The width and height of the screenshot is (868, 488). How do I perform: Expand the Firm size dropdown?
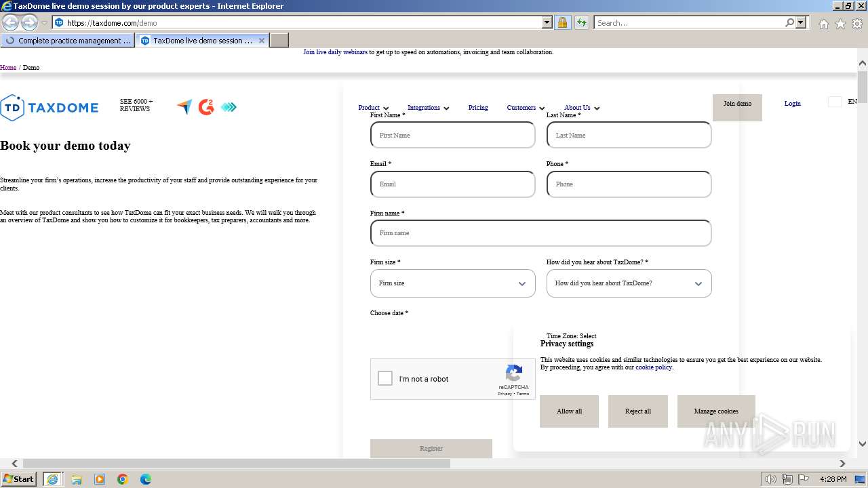point(453,283)
